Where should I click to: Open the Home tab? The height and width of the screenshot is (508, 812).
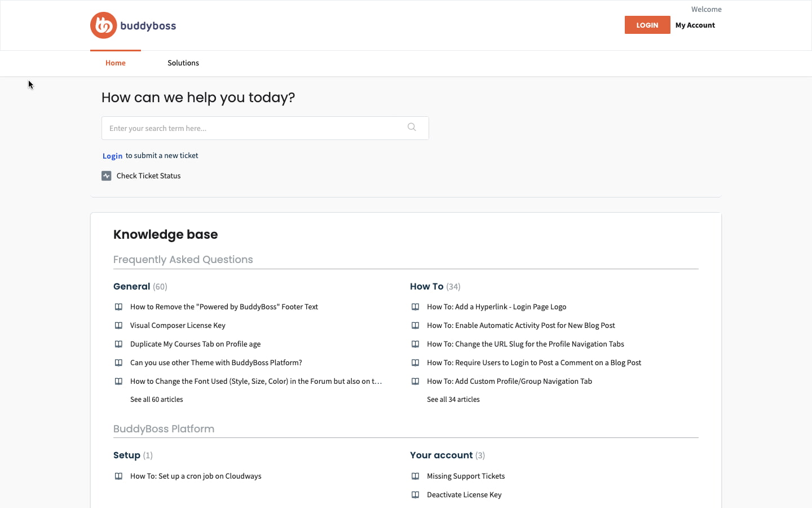tap(116, 63)
